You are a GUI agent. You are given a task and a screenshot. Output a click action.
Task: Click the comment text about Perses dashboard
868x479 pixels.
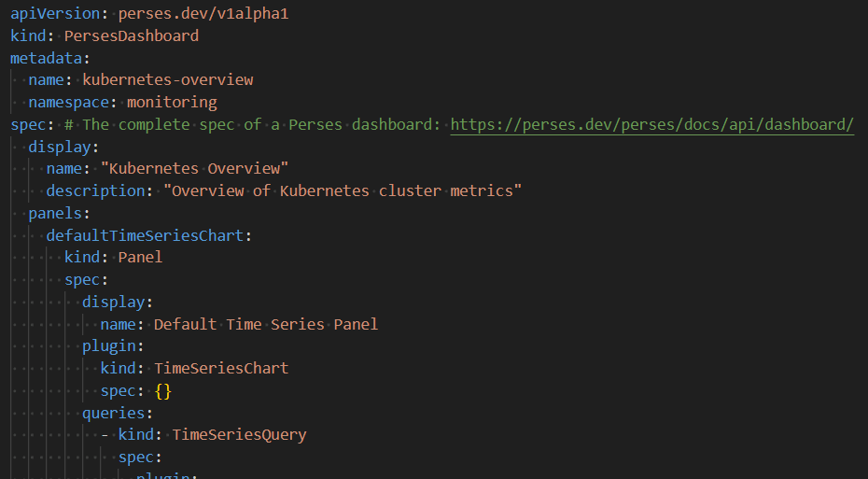point(252,124)
